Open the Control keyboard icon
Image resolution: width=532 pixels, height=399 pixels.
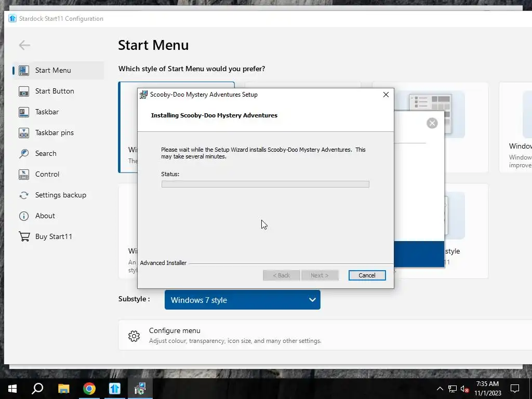(24, 175)
